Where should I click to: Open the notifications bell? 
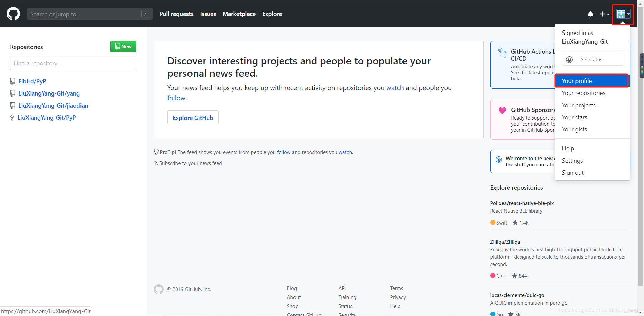(x=590, y=14)
